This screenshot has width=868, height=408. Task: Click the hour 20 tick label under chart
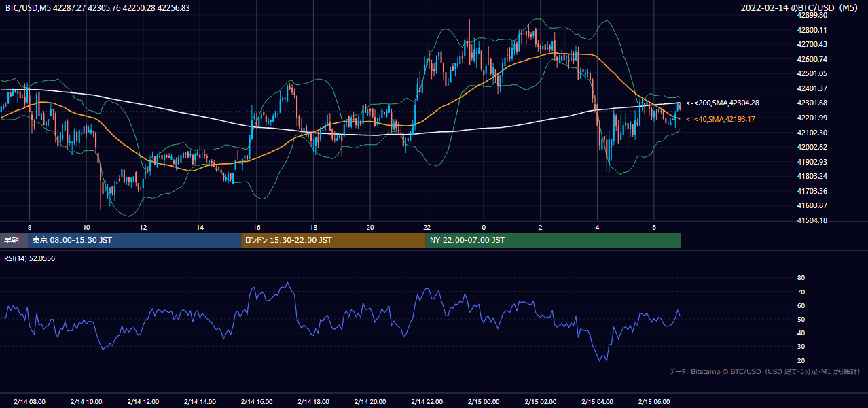click(370, 227)
